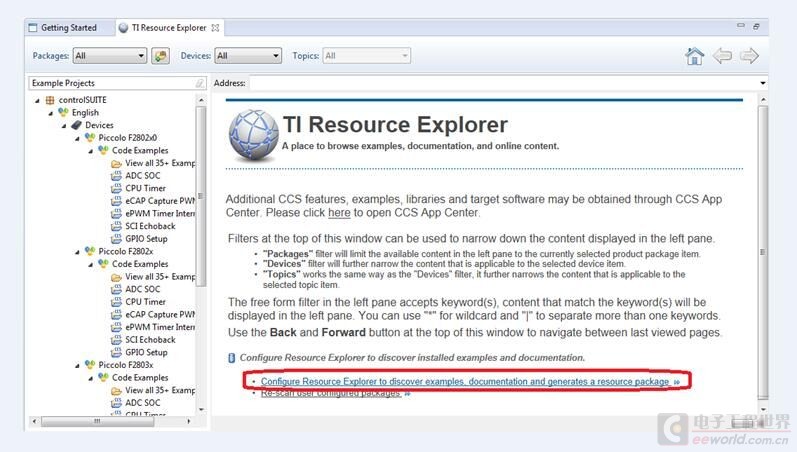Open the Address bar dropdown arrow
Viewport: 797px width, 452px height.
point(763,83)
